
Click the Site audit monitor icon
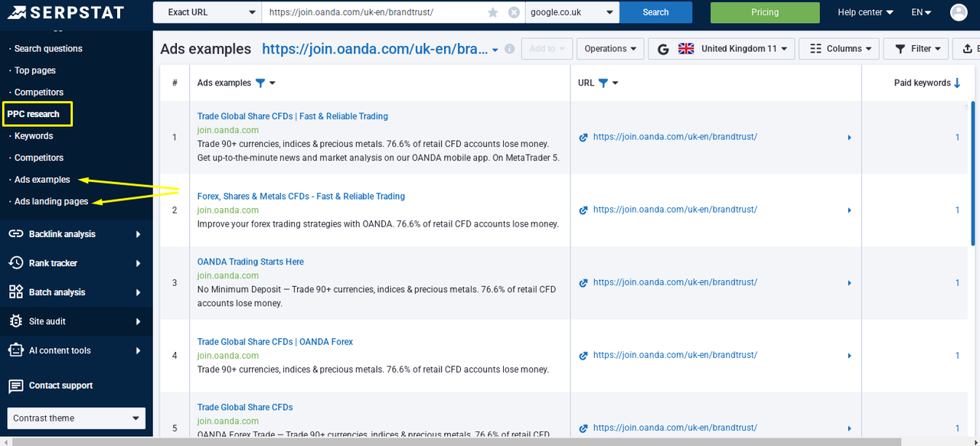(x=16, y=321)
